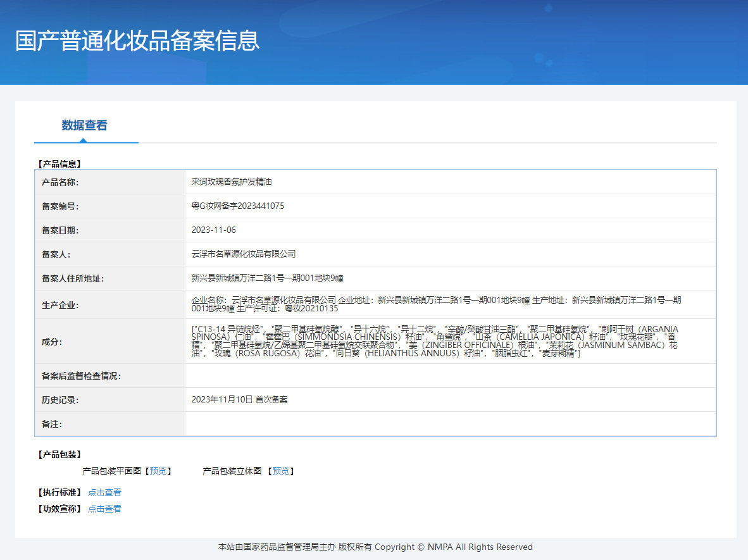Open 点击查看 link beside 执行标准
This screenshot has height=560, width=748.
coord(104,492)
